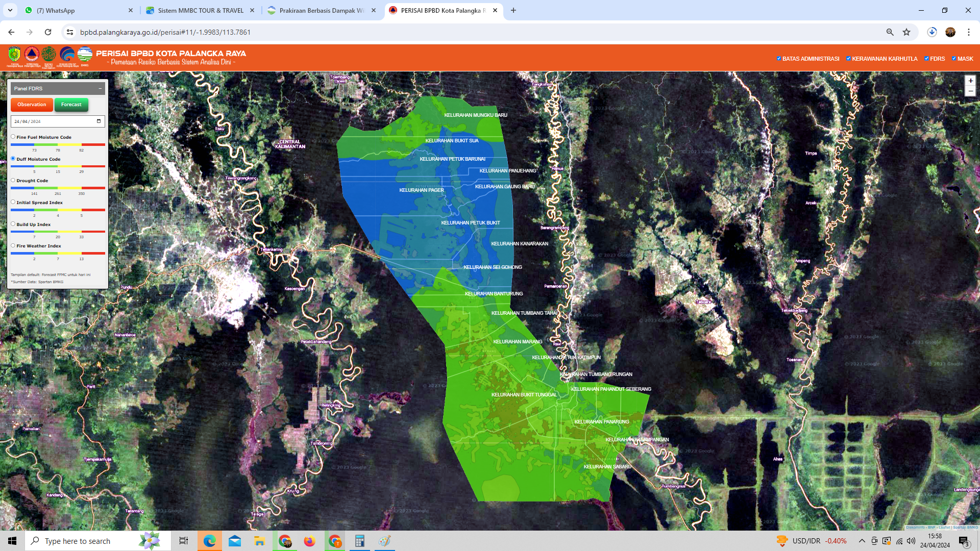Open Chrome profile avatar
The image size is (980, 551).
pyautogui.click(x=950, y=32)
